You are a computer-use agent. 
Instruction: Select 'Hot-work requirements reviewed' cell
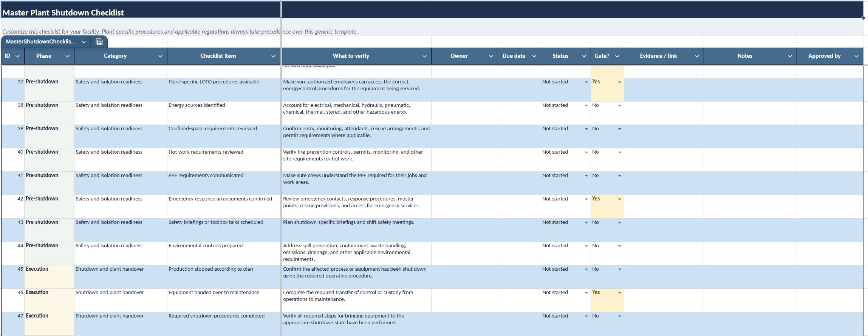[224, 160]
